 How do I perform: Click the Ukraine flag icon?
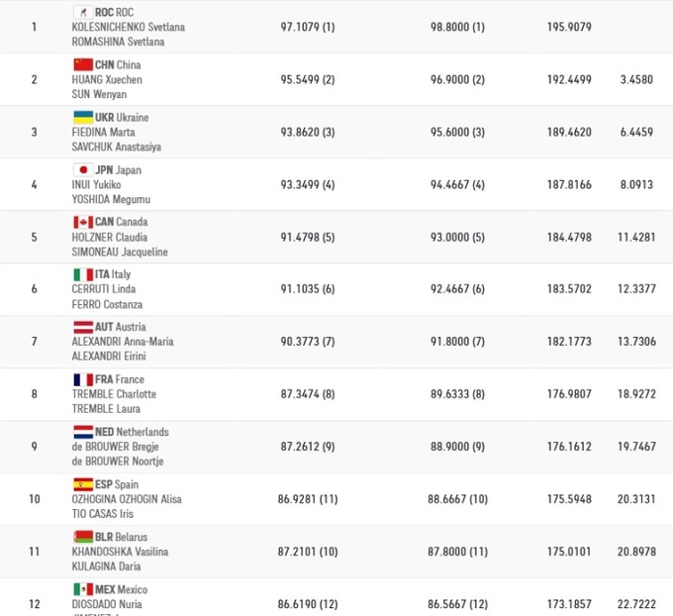point(83,117)
